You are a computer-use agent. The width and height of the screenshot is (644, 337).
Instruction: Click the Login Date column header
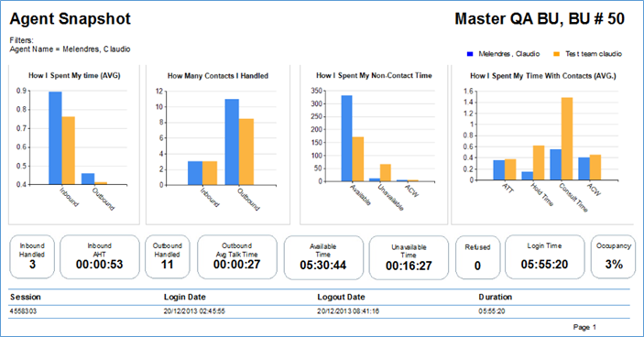click(x=185, y=297)
